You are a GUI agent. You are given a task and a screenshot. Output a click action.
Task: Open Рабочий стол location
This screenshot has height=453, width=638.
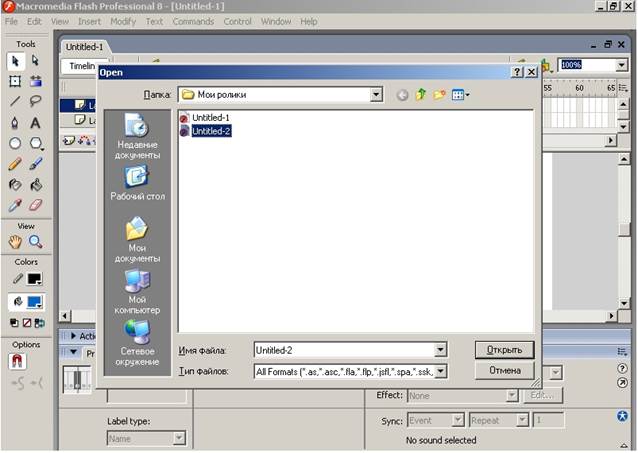pyautogui.click(x=137, y=183)
